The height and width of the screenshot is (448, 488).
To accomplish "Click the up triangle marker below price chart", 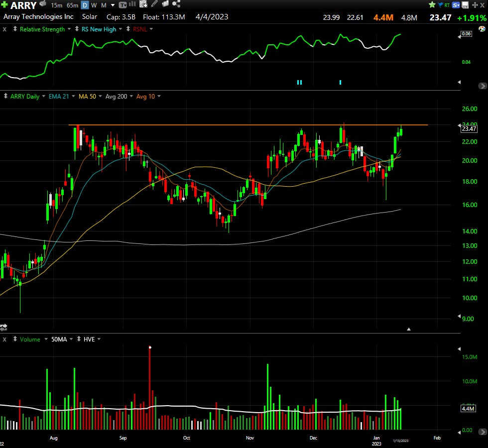I will click(409, 329).
